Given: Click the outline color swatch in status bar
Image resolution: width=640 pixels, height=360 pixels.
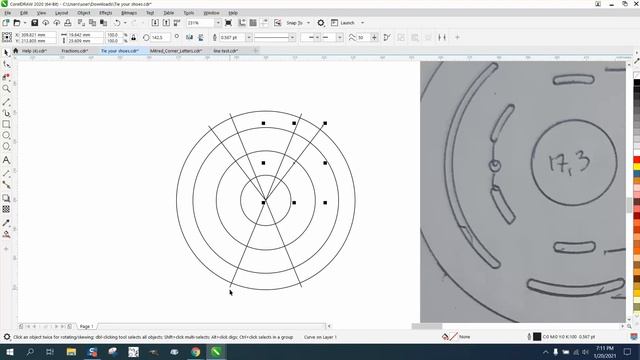Looking at the screenshot, I should tap(537, 337).
